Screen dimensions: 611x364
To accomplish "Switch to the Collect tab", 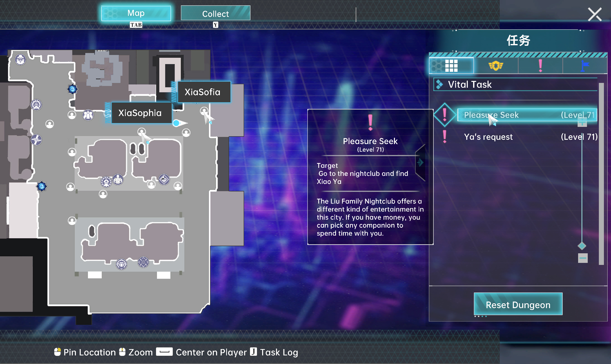I will click(215, 14).
